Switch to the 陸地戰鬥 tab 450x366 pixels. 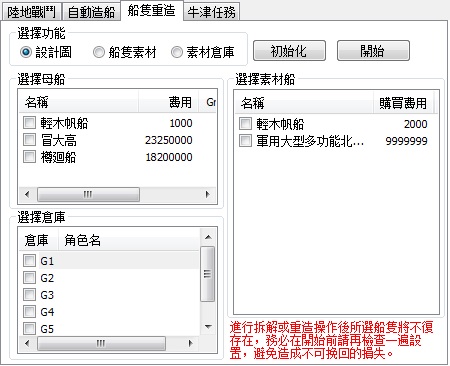click(x=31, y=12)
